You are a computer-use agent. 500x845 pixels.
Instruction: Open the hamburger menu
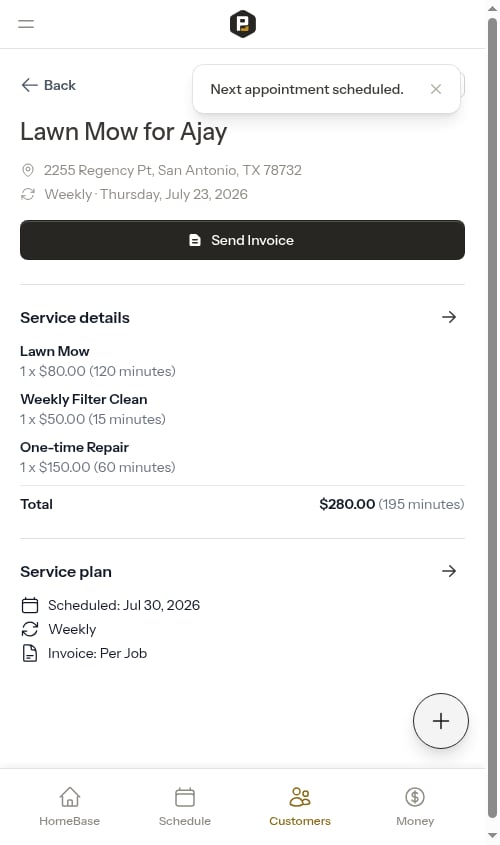click(26, 24)
